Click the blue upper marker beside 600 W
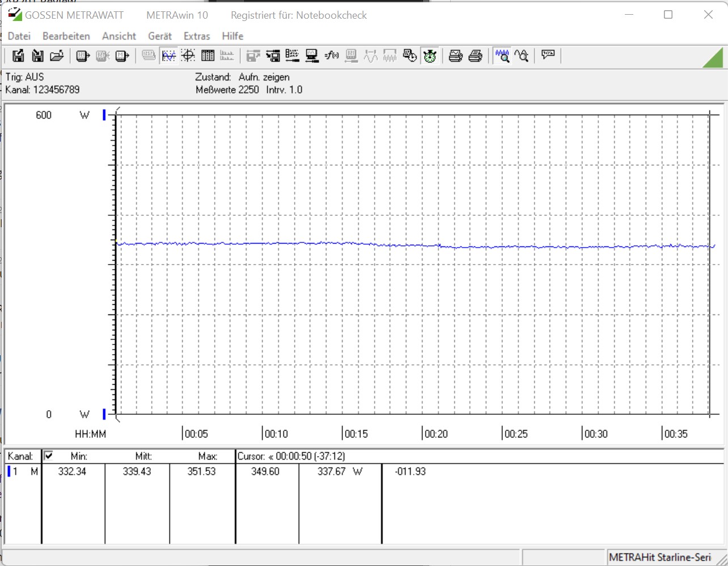 pos(104,115)
